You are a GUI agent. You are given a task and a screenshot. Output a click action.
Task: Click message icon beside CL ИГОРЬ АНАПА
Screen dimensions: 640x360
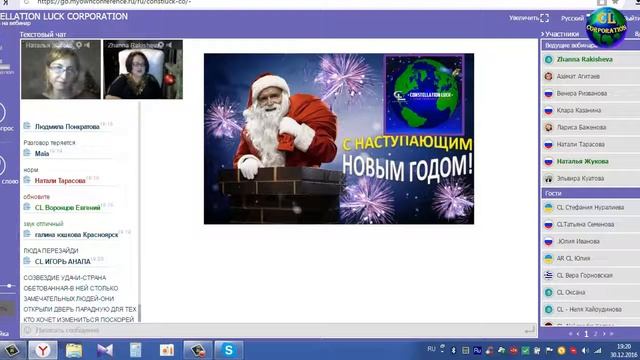tap(27, 260)
